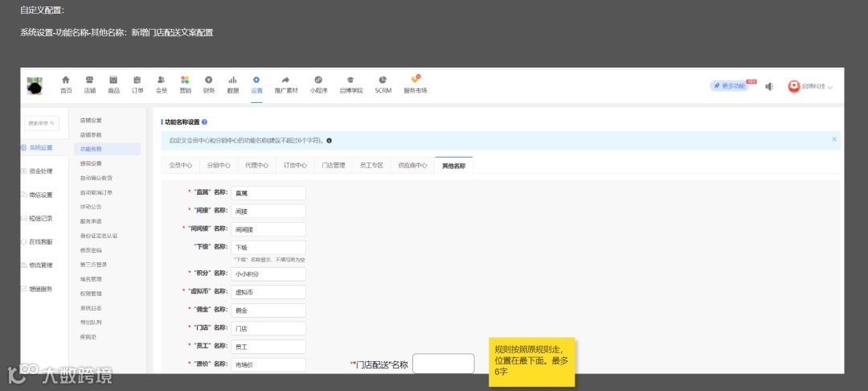Open the 自动确认收货 submenu item

coord(96,178)
